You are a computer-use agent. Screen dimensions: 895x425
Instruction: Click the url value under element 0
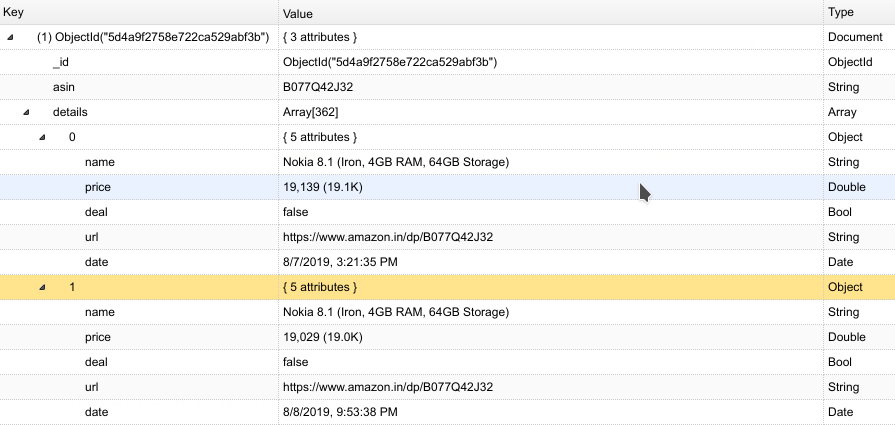point(388,237)
